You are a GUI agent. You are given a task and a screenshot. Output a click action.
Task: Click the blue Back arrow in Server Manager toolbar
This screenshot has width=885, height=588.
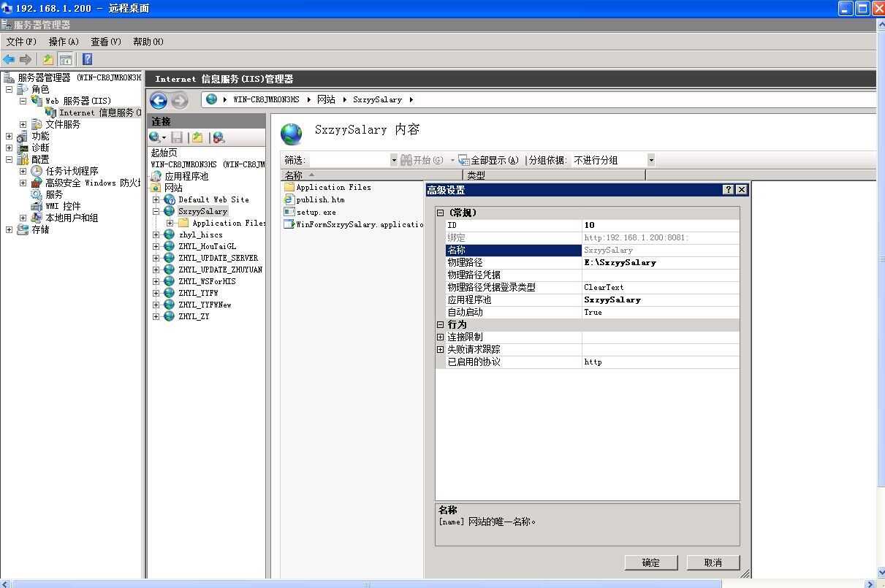9,59
